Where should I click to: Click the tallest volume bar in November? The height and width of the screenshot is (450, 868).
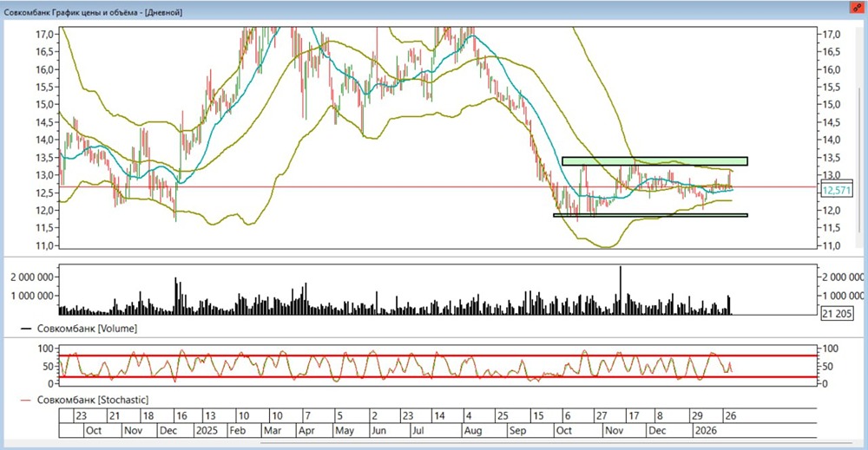[620, 290]
